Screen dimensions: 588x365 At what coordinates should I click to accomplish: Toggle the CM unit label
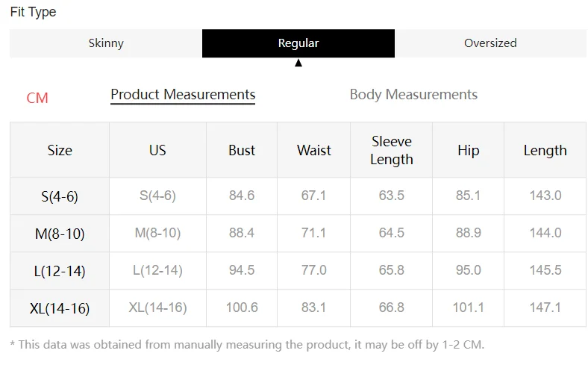pyautogui.click(x=37, y=98)
